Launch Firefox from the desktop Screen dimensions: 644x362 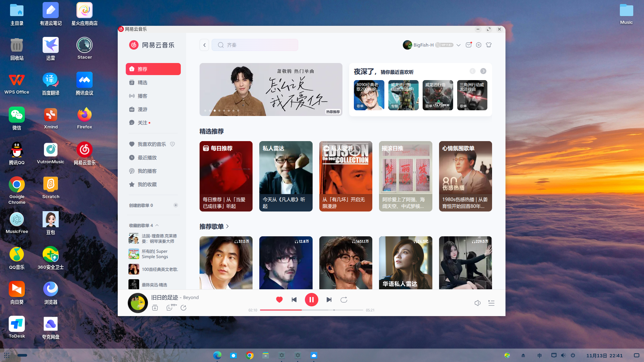click(x=85, y=119)
